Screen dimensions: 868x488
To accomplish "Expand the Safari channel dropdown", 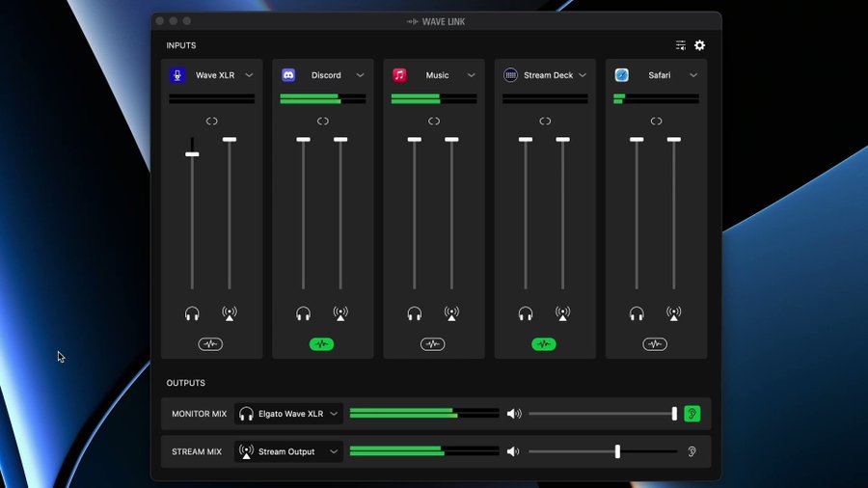I will (693, 75).
